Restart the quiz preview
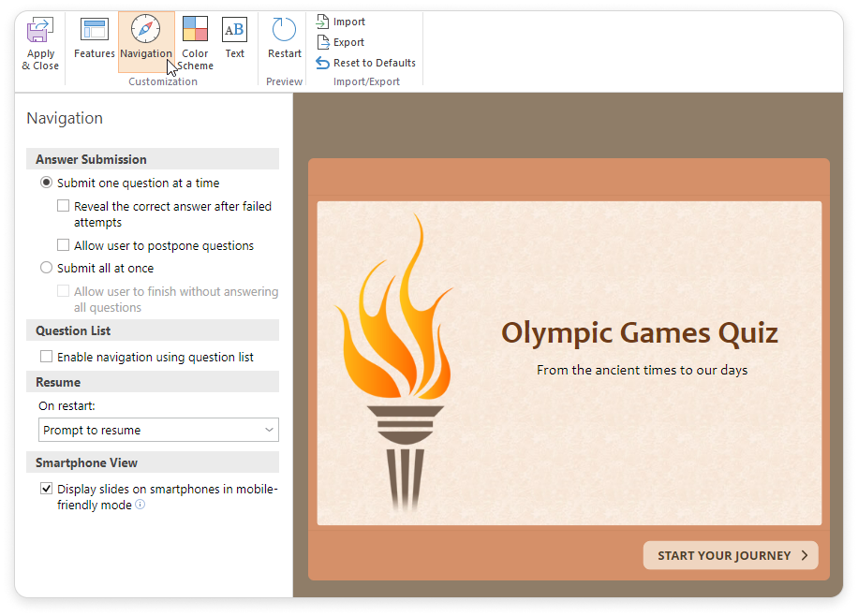 point(284,30)
